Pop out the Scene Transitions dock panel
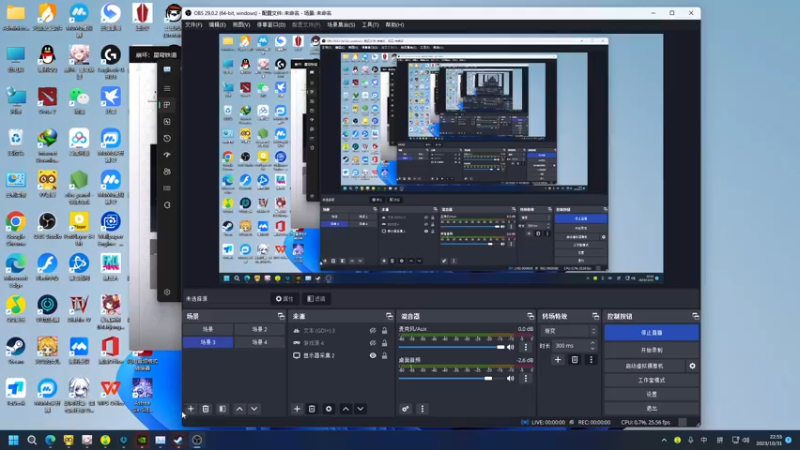The height and width of the screenshot is (450, 800). tap(595, 316)
